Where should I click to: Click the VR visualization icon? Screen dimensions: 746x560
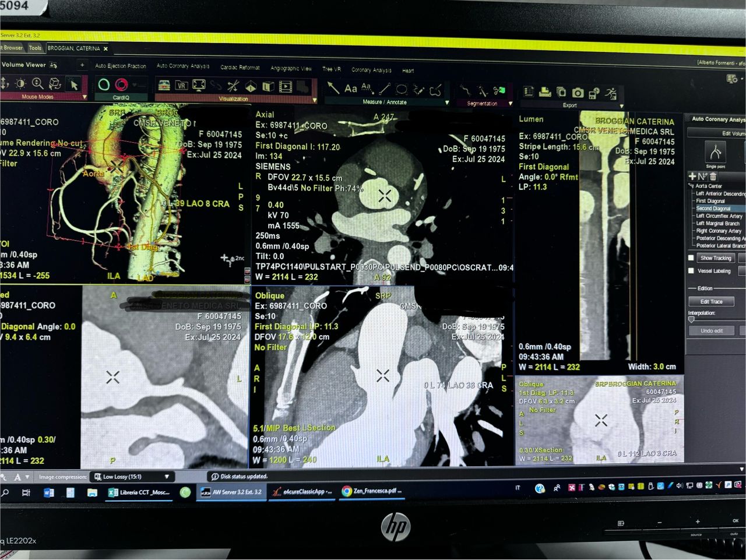click(x=181, y=86)
